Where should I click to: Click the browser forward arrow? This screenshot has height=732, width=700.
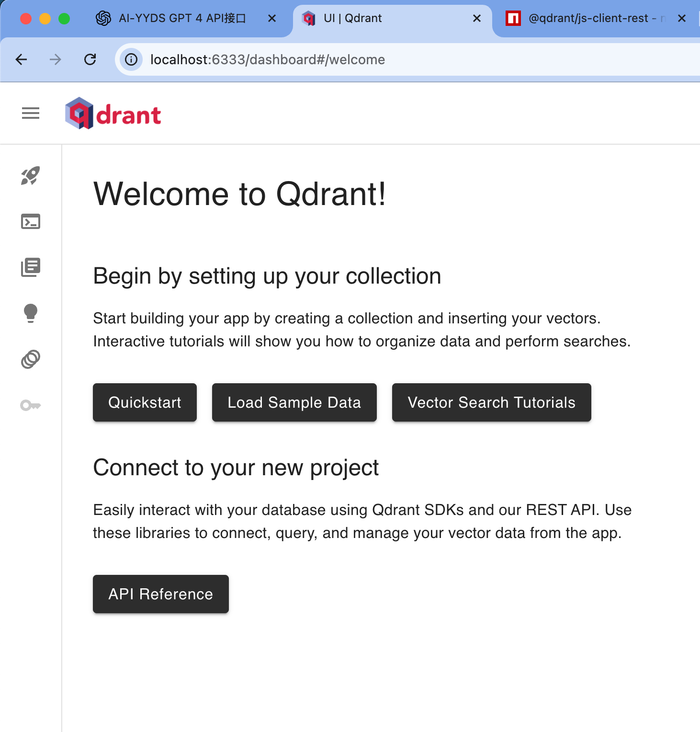pos(56,59)
